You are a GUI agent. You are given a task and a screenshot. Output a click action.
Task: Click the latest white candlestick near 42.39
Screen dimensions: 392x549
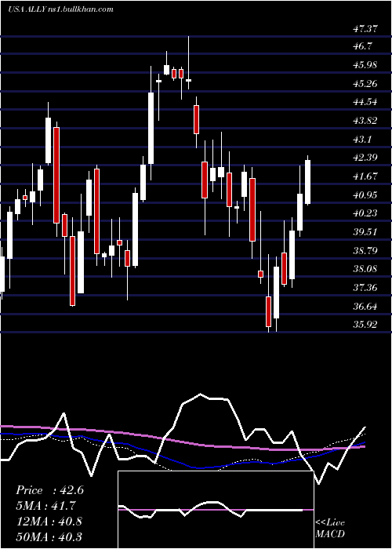click(307, 182)
